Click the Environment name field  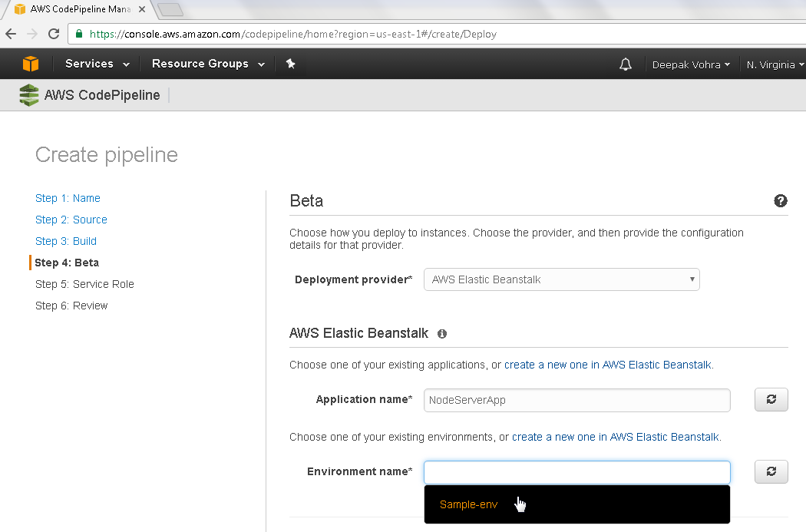tap(576, 472)
